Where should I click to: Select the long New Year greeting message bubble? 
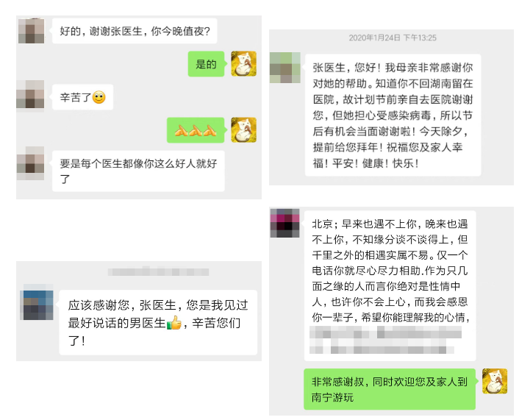[x=393, y=115]
